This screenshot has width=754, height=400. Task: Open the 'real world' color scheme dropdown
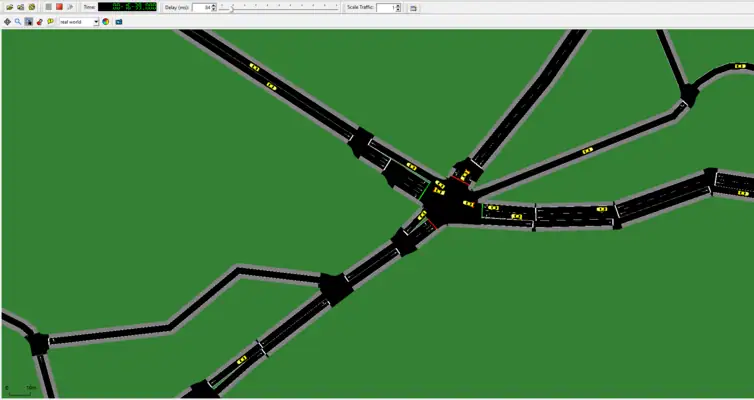tap(96, 21)
